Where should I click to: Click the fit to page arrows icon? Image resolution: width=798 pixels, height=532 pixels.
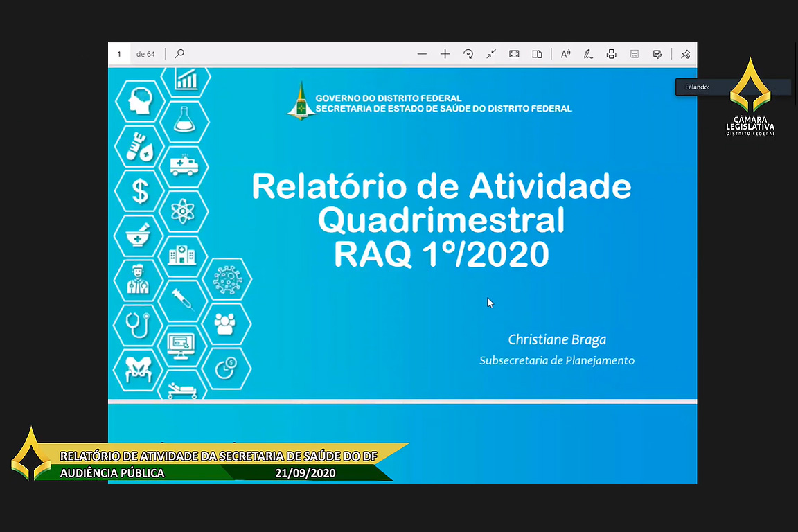pos(491,54)
